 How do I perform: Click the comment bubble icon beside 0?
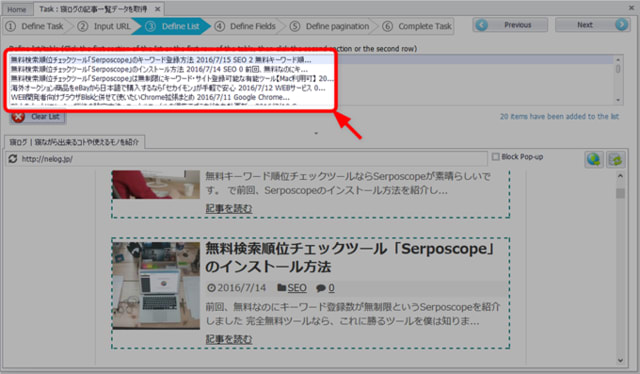[321, 288]
